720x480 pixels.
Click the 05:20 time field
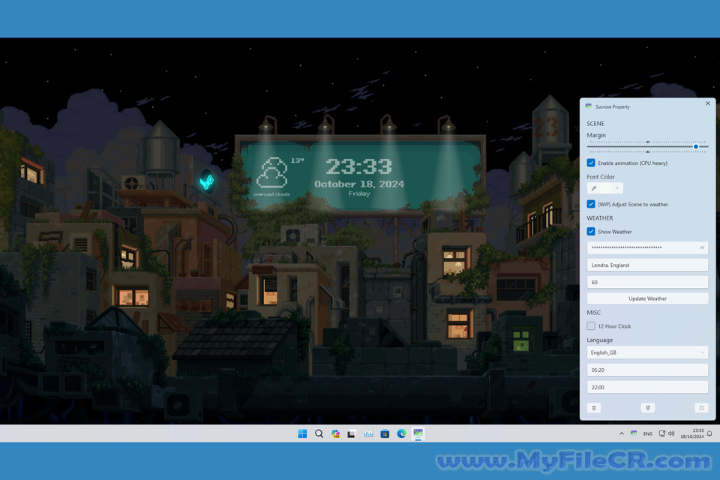[x=647, y=370]
